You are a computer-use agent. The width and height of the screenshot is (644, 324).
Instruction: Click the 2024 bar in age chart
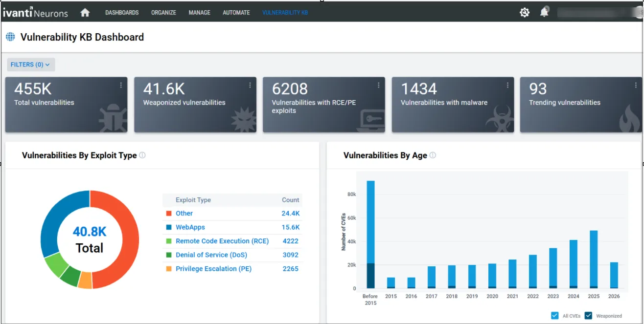[x=574, y=264]
